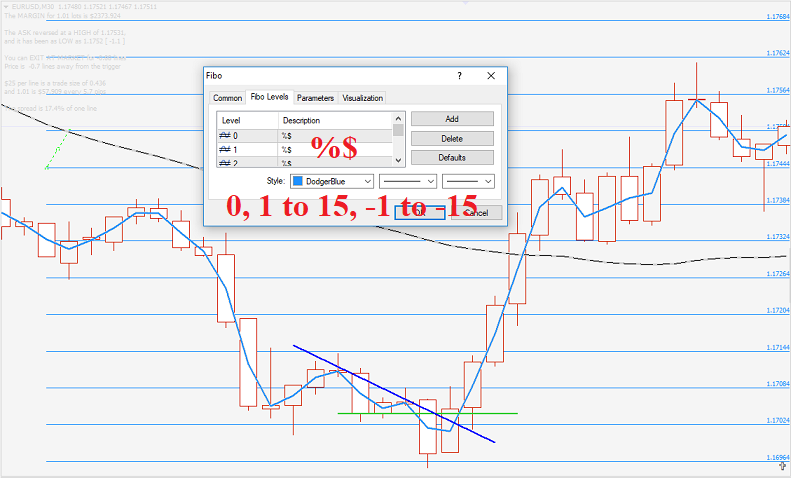Click price label 1.17564 on the axis
Viewport: 791px width, 478px height.
pos(777,90)
